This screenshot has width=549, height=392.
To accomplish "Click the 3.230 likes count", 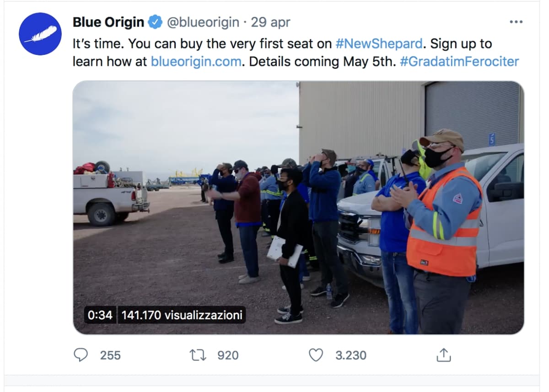I will tap(351, 355).
